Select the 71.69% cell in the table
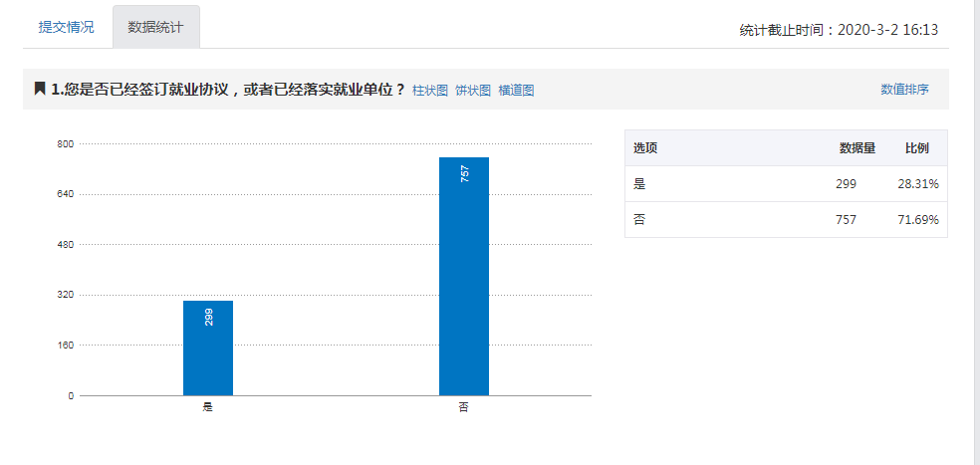The image size is (980, 465). click(919, 220)
